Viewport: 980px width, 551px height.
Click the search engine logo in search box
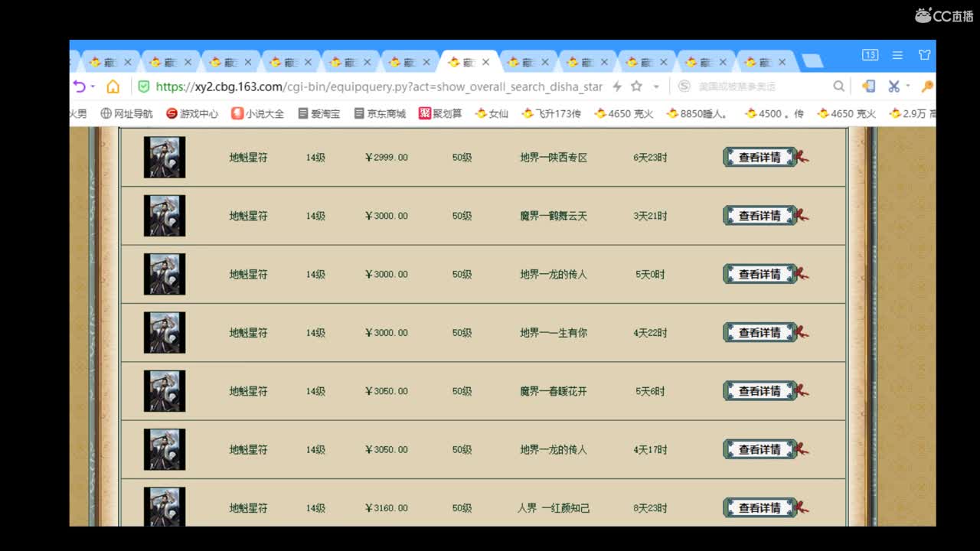(x=684, y=86)
